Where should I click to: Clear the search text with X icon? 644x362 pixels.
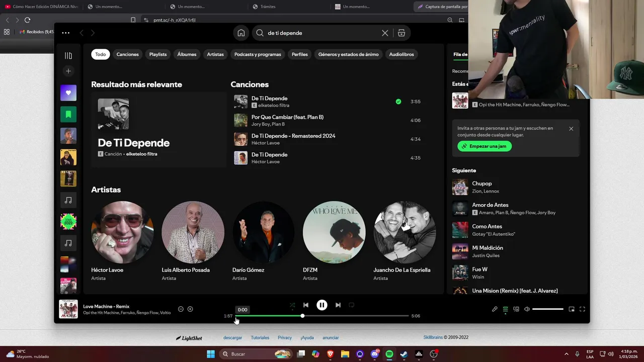pos(385,33)
